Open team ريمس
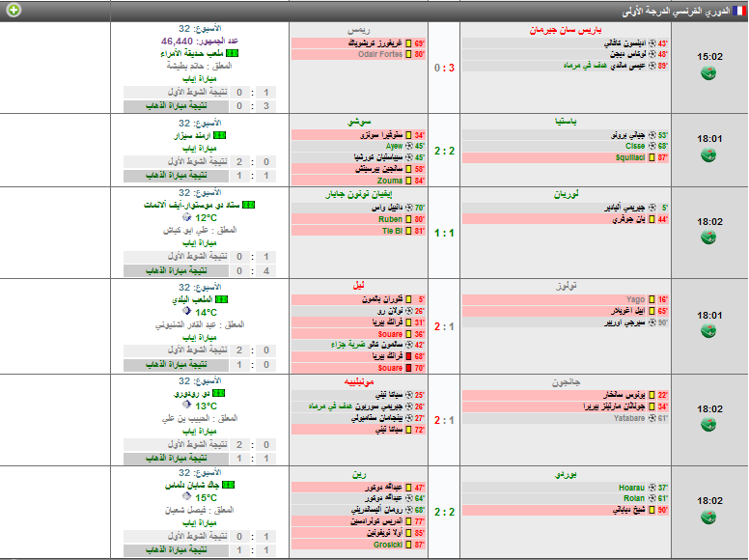 point(359,30)
